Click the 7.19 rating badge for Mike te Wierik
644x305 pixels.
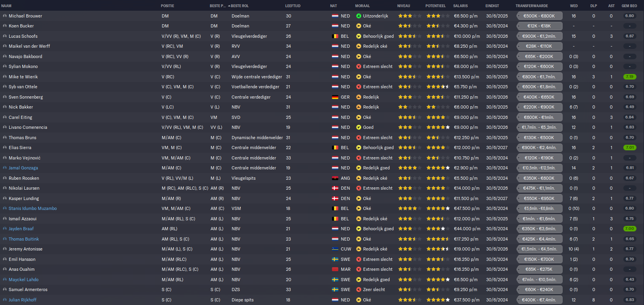[630, 77]
